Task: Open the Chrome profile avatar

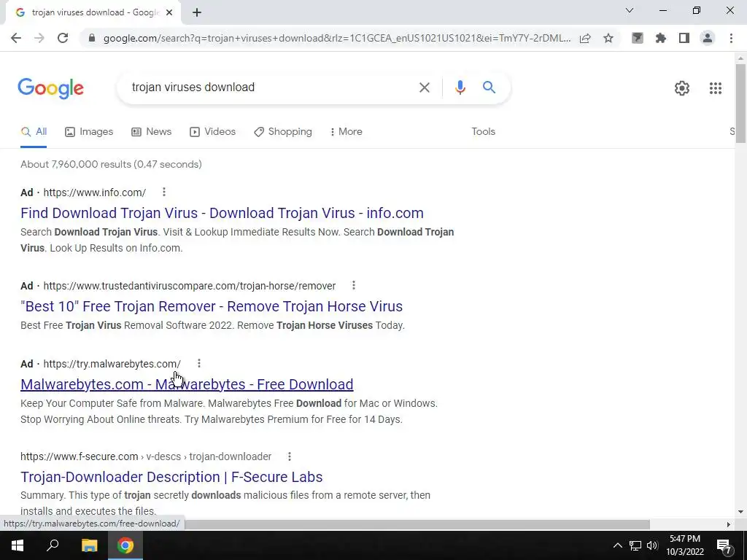Action: click(x=708, y=38)
